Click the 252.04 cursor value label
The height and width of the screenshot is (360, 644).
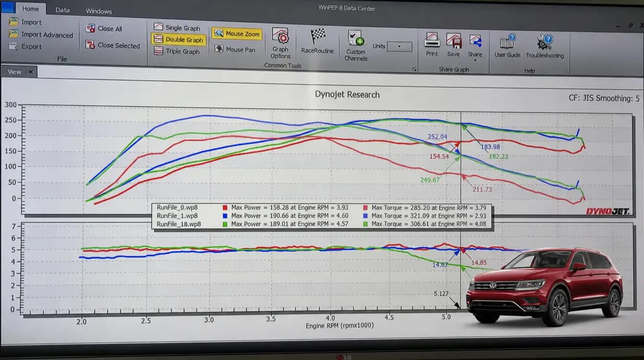(x=437, y=137)
